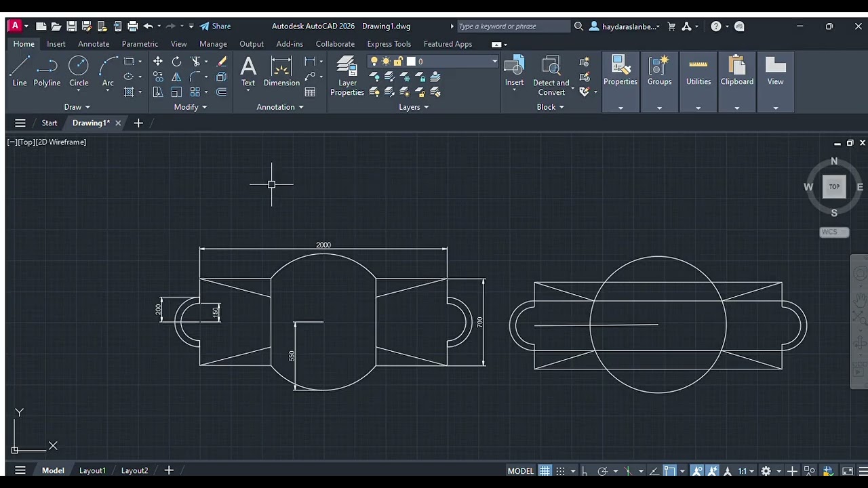Expand the Modify panel options
Screen dimensions: 868x488
(191, 107)
